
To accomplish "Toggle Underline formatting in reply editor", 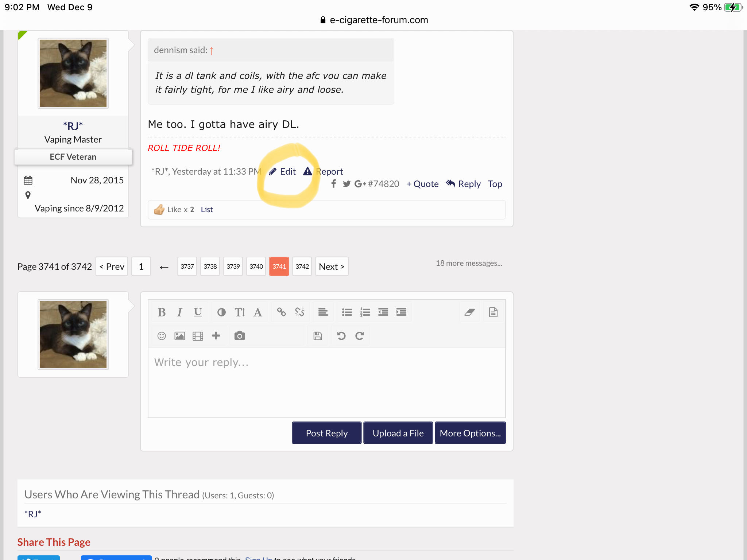I will point(198,312).
